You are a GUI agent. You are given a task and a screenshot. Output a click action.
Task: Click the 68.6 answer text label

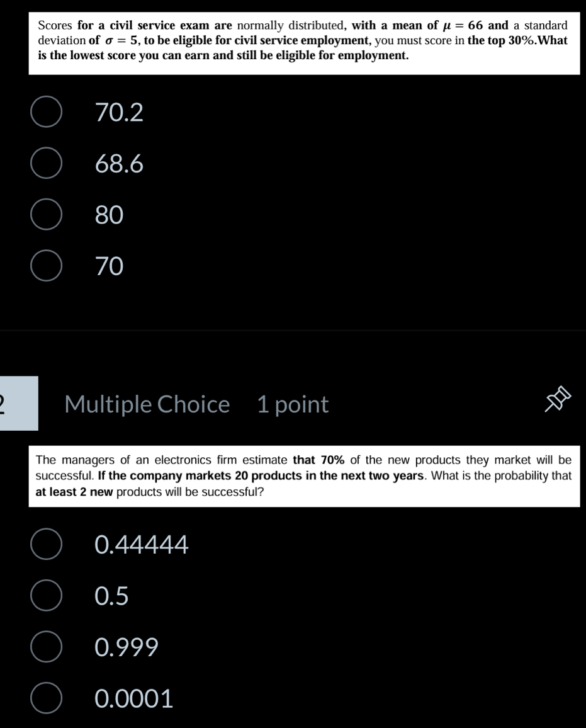(119, 164)
